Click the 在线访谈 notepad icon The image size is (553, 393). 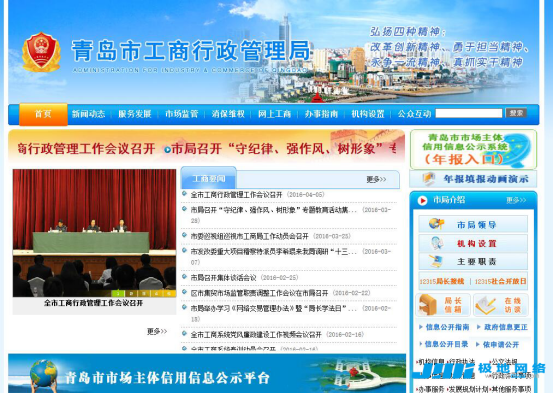click(x=485, y=304)
